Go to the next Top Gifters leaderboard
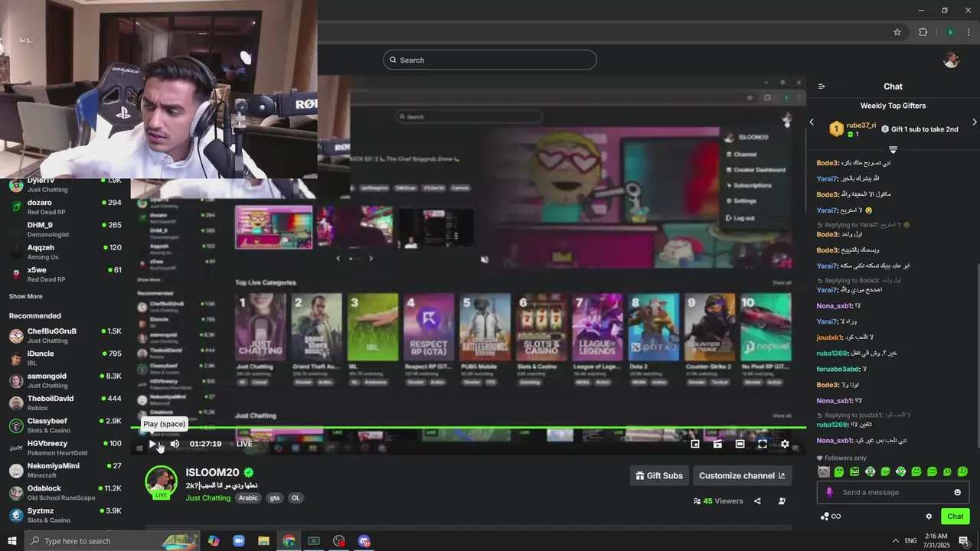The width and height of the screenshot is (980, 551). tap(974, 122)
